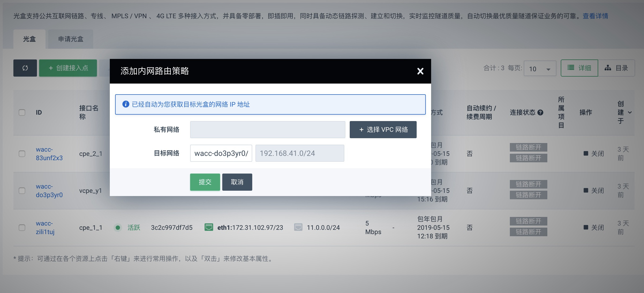This screenshot has height=293, width=644.
Task: Click the blue info icon in the dialog notice
Action: (126, 104)
